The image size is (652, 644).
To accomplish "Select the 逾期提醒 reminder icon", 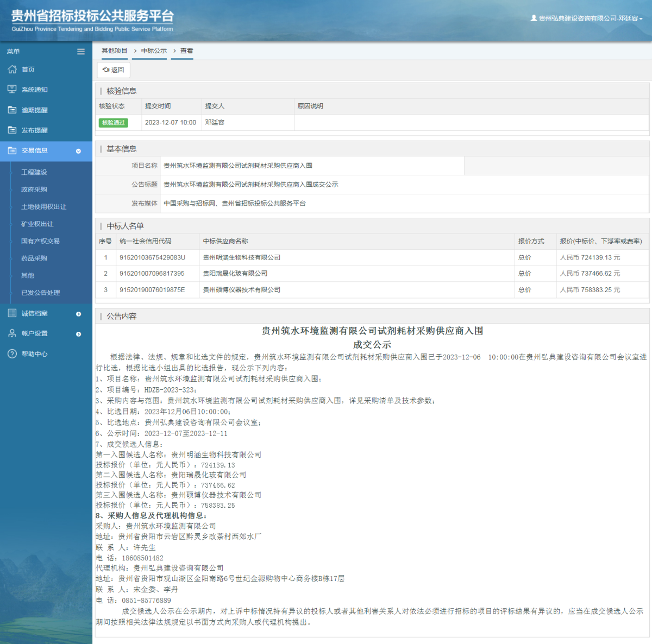I will click(12, 110).
